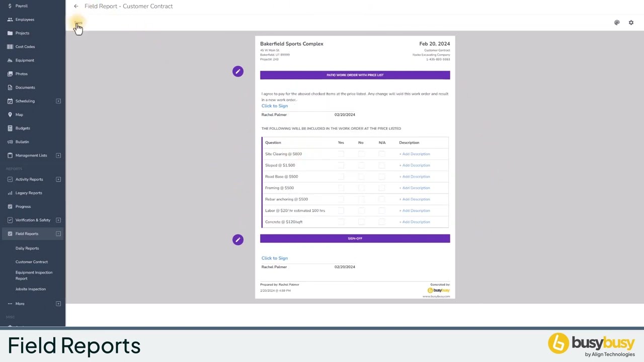Check No for Site Clearing @ $800
Image resolution: width=644 pixels, height=362 pixels.
tap(361, 154)
